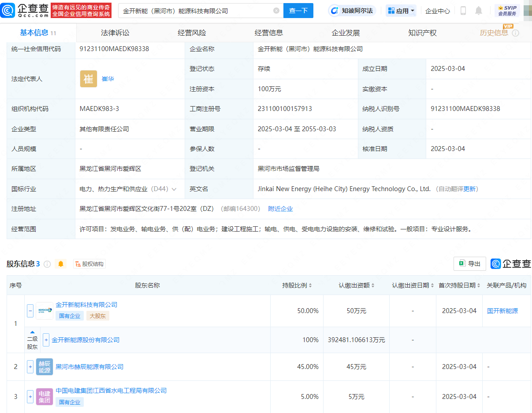Click the info icon beside 股东信息
This screenshot has width=532, height=413.
[x=47, y=264]
